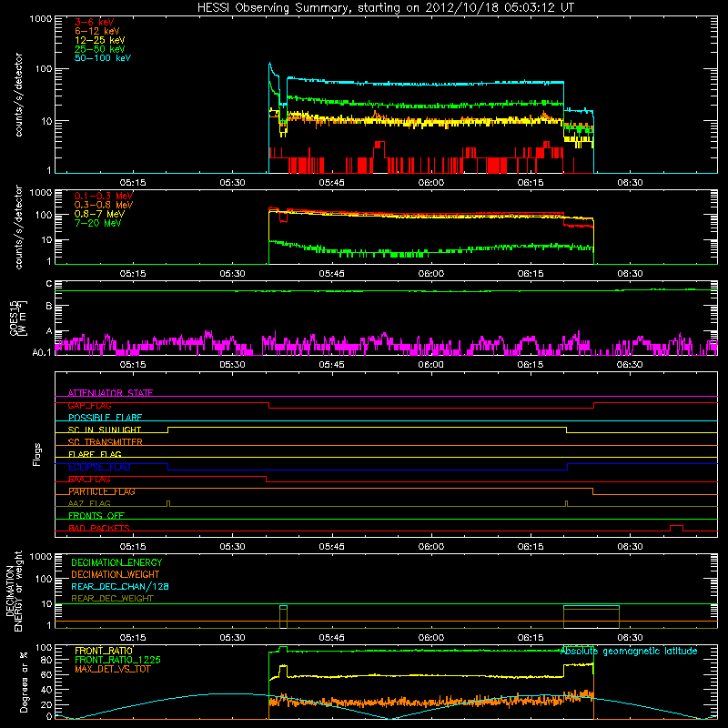Select the SAA_FLAG label
The image size is (728, 728).
[89, 480]
